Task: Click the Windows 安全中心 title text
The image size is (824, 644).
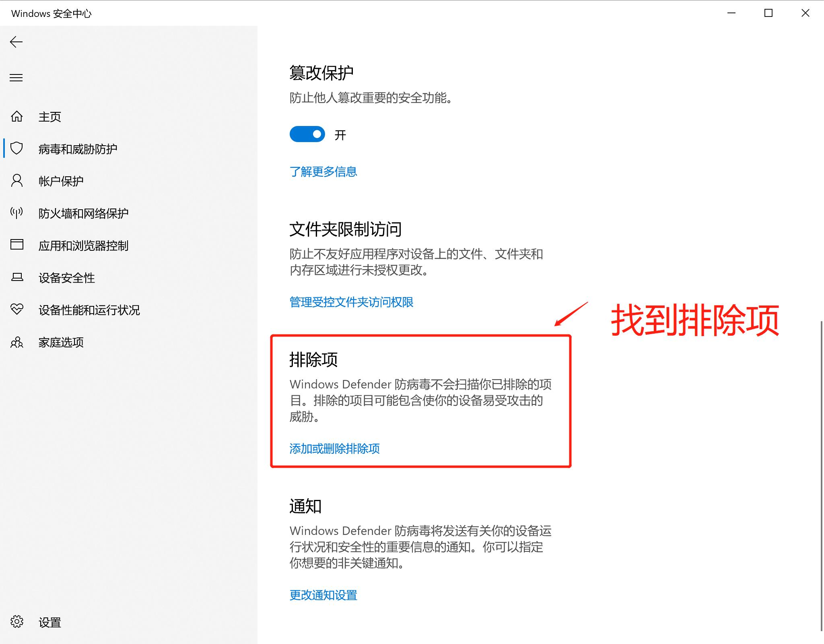Action: (51, 14)
